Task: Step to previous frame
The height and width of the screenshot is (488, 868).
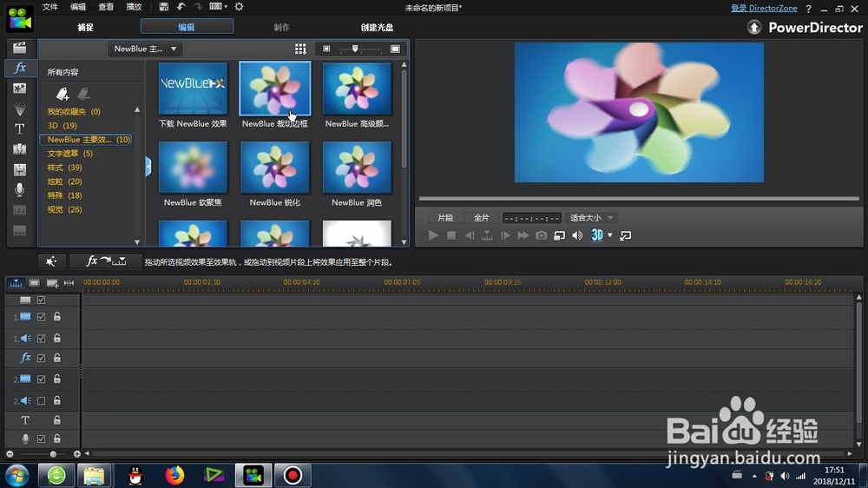Action: point(469,235)
